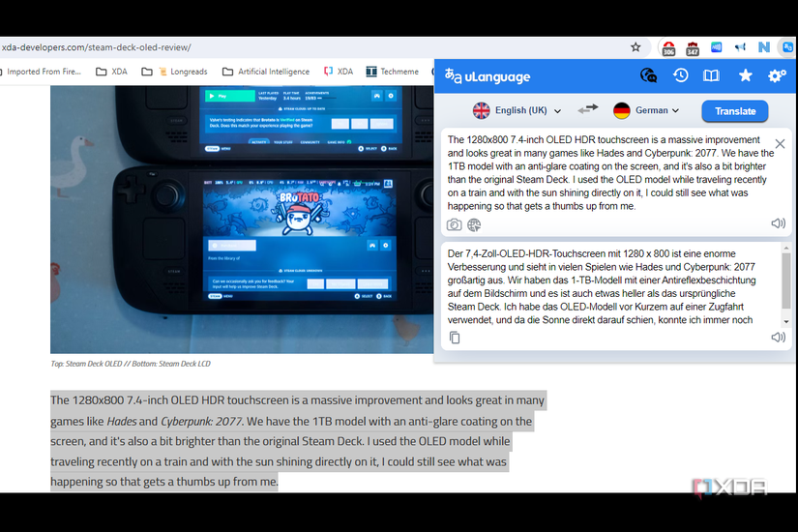Open the uLanguage extension toolbar icon
798x532 pixels.
coord(787,47)
